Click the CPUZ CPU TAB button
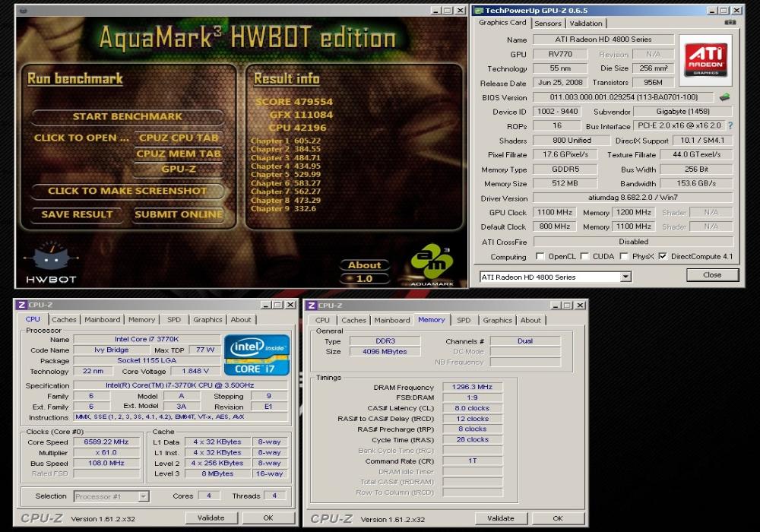Screen dimensions: 760x532 point(179,138)
